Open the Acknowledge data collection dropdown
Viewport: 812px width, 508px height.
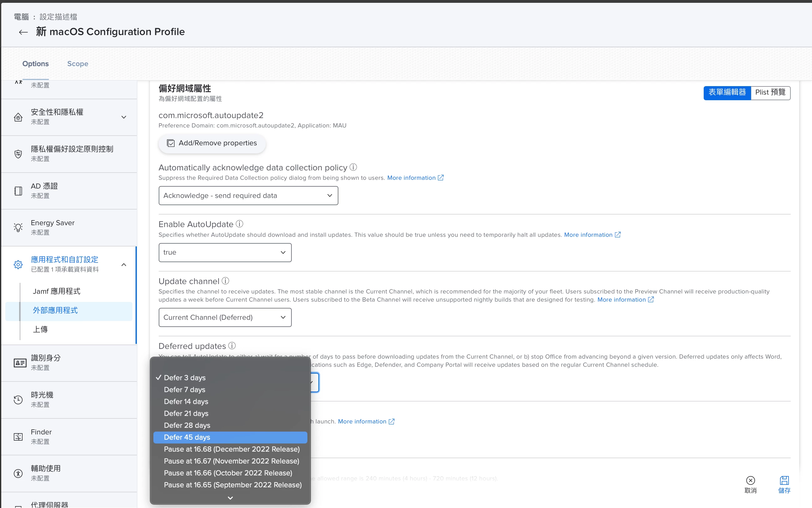click(x=248, y=195)
